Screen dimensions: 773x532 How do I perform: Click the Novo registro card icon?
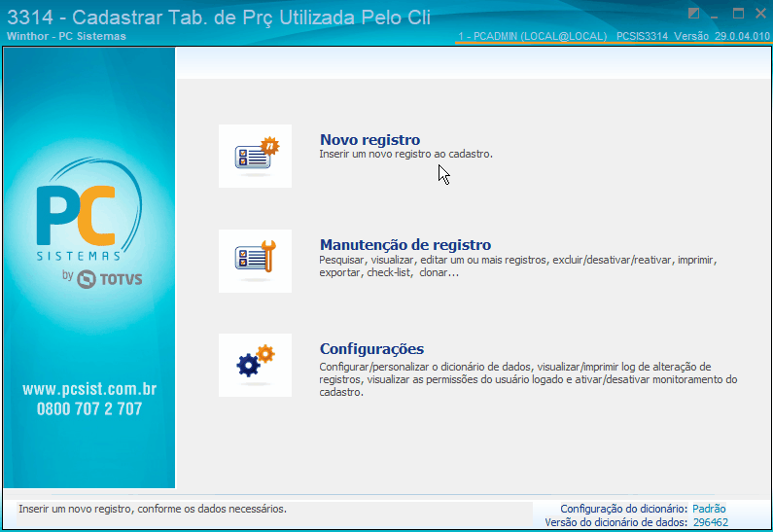(255, 156)
